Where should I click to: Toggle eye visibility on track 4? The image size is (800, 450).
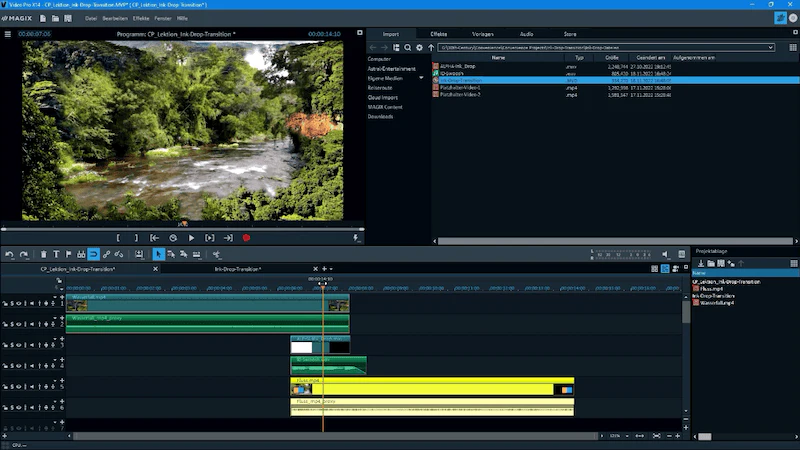tap(18, 366)
